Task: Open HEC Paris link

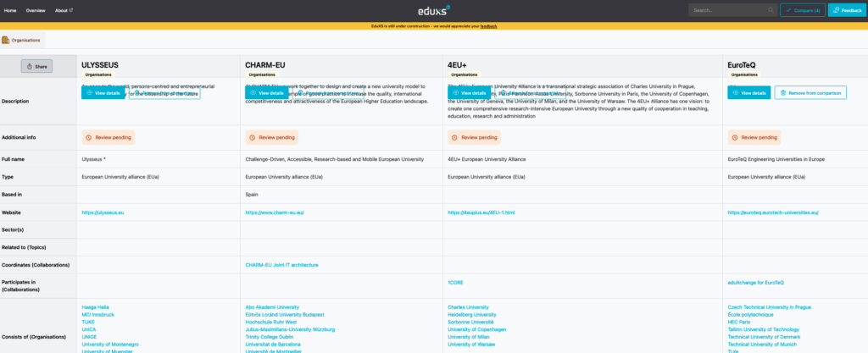Action: point(738,322)
